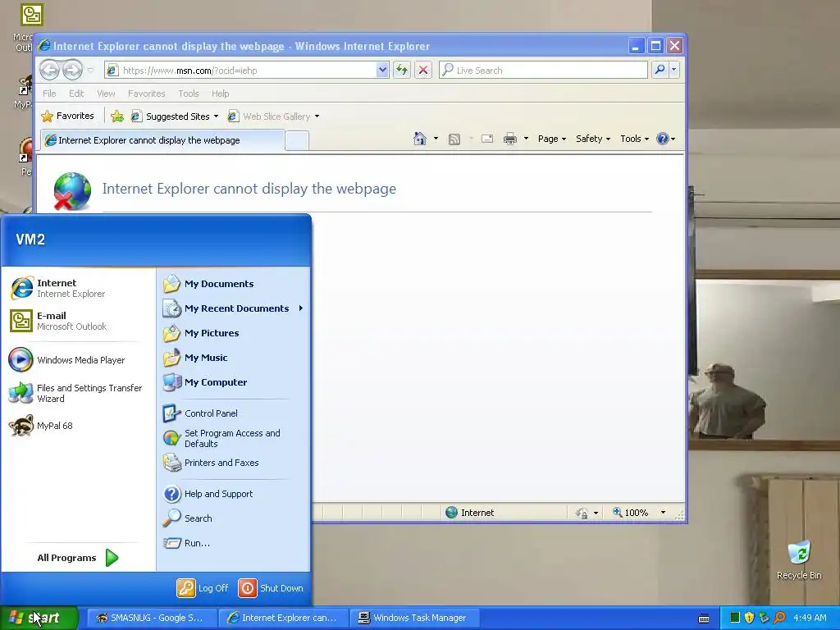
Task: Click the Start button
Action: (x=39, y=618)
